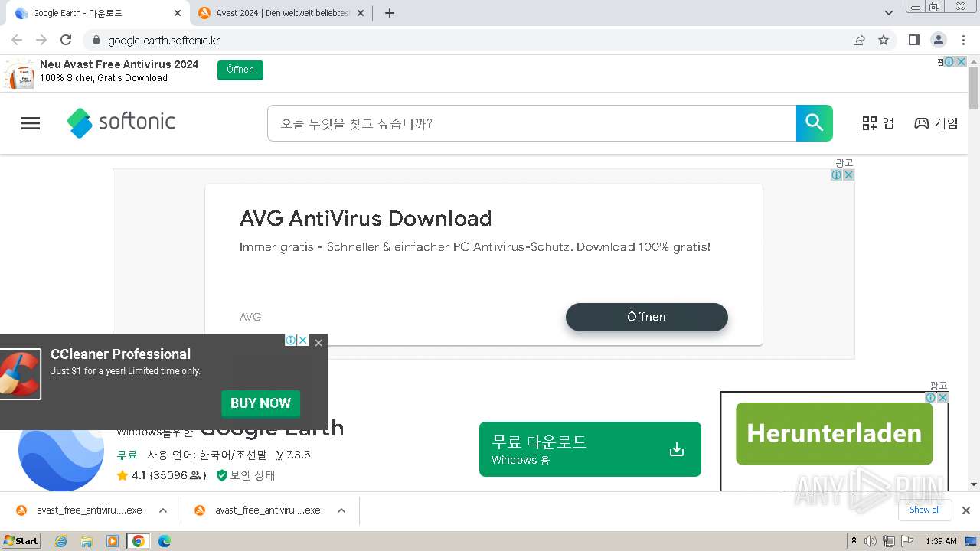980x551 pixels.
Task: Show hidden system tray icons
Action: point(854,541)
